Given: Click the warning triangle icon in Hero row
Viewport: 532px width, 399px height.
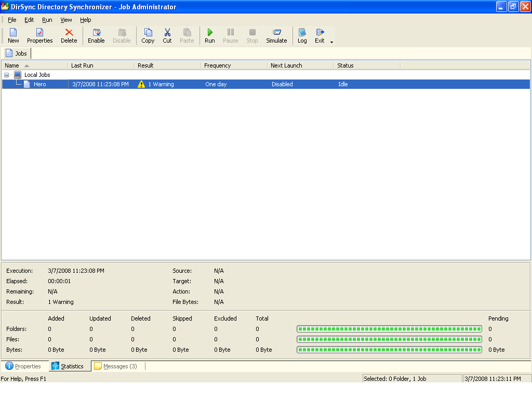Looking at the screenshot, I should (141, 85).
